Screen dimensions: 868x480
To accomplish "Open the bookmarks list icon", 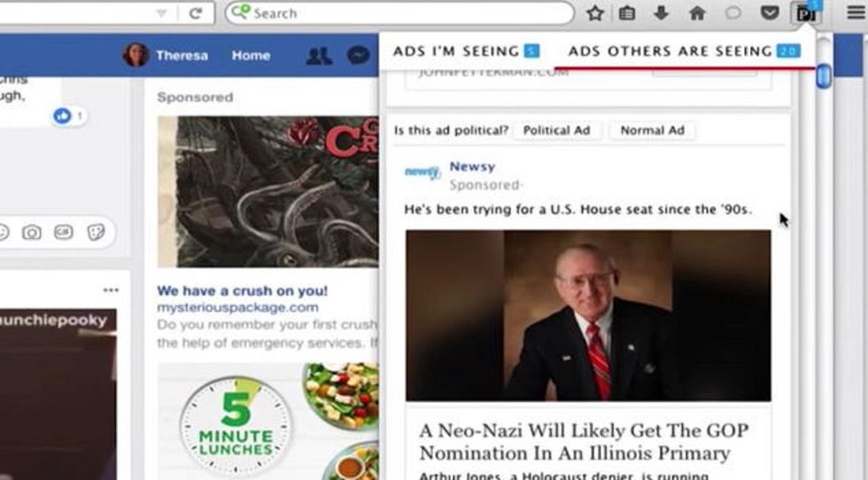I will [627, 12].
